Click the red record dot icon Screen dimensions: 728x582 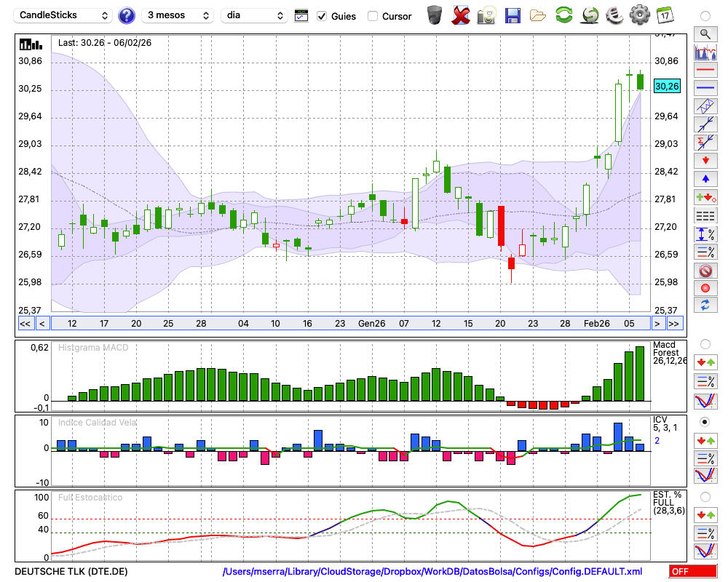705,288
